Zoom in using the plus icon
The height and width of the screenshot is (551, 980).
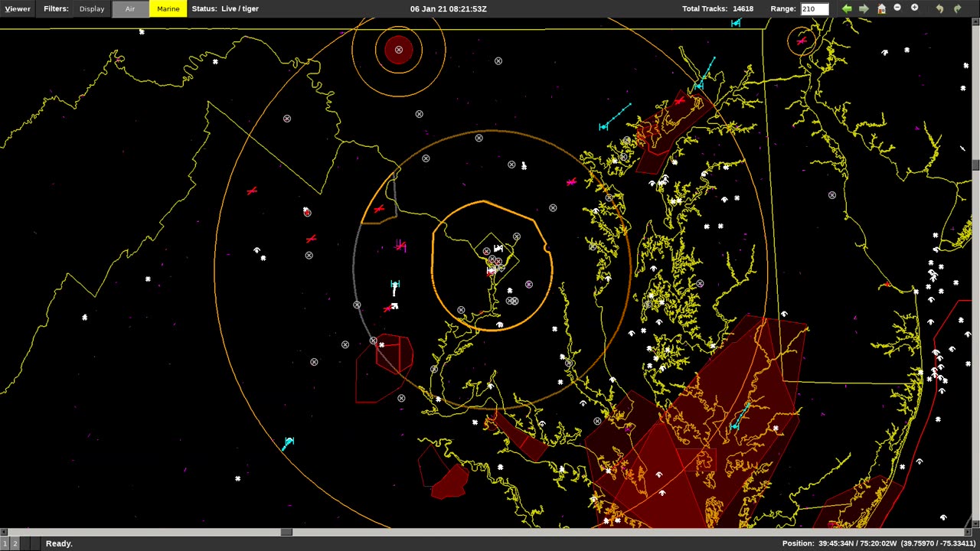914,8
